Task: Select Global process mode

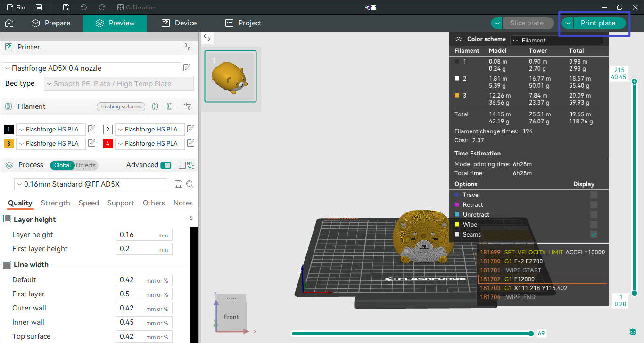Action: point(62,165)
